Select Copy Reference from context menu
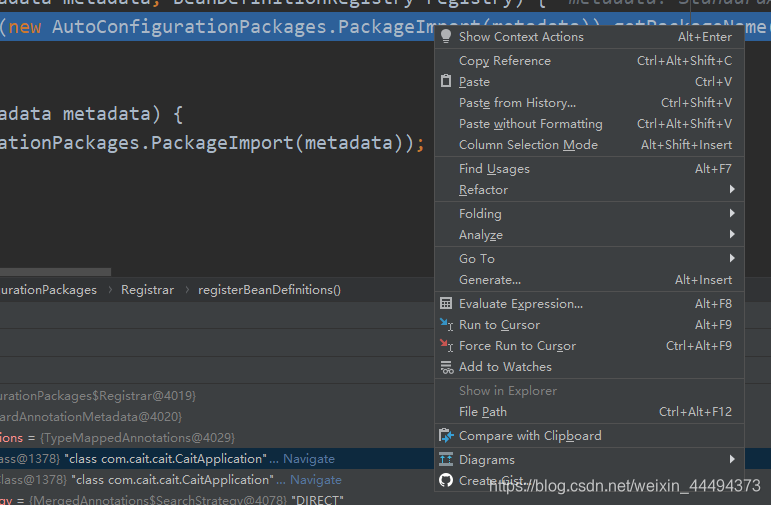 tap(589, 60)
